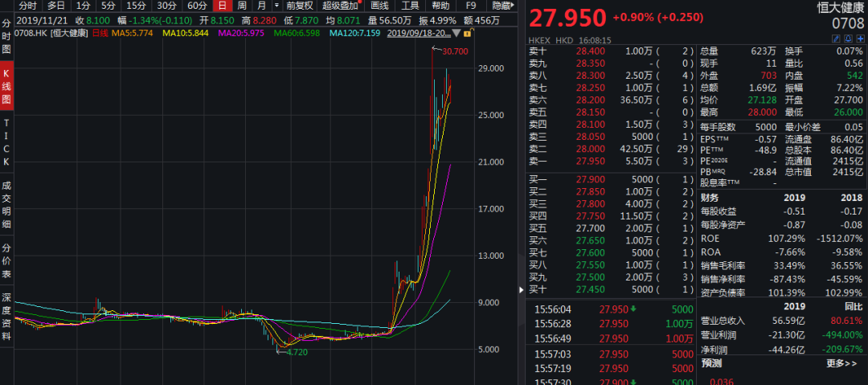Click the 总市值 2415亿 value
This screenshot has height=385, width=868.
pos(848,172)
